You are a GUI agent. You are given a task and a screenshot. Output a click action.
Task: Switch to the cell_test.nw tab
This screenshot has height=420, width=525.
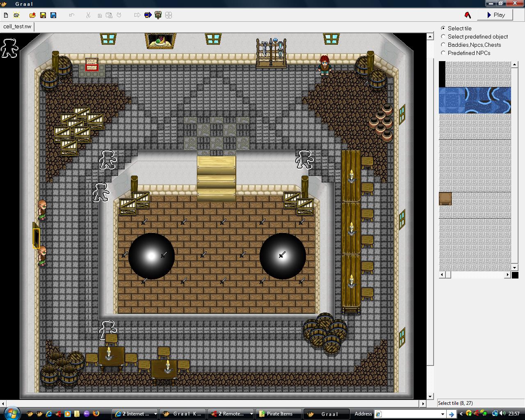(x=17, y=27)
